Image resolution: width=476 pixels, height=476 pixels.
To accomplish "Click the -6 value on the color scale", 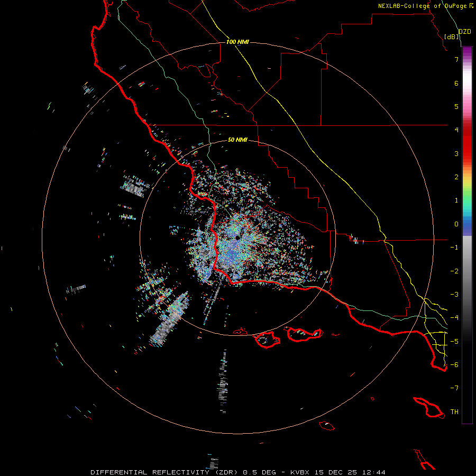I will pyautogui.click(x=454, y=365).
